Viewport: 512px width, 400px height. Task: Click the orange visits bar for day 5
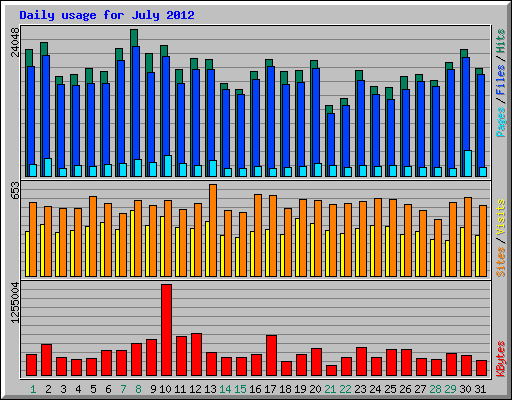tap(93, 236)
